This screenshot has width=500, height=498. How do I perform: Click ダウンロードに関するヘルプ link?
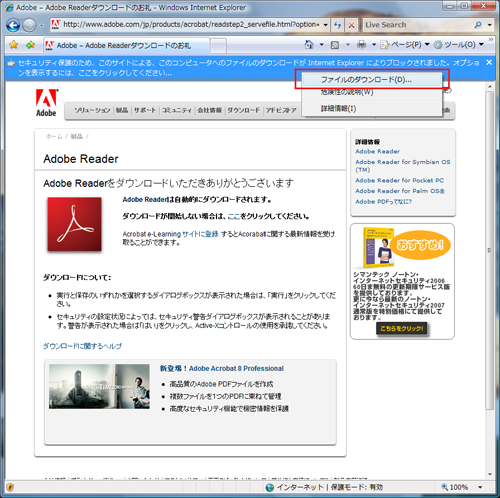[82, 346]
